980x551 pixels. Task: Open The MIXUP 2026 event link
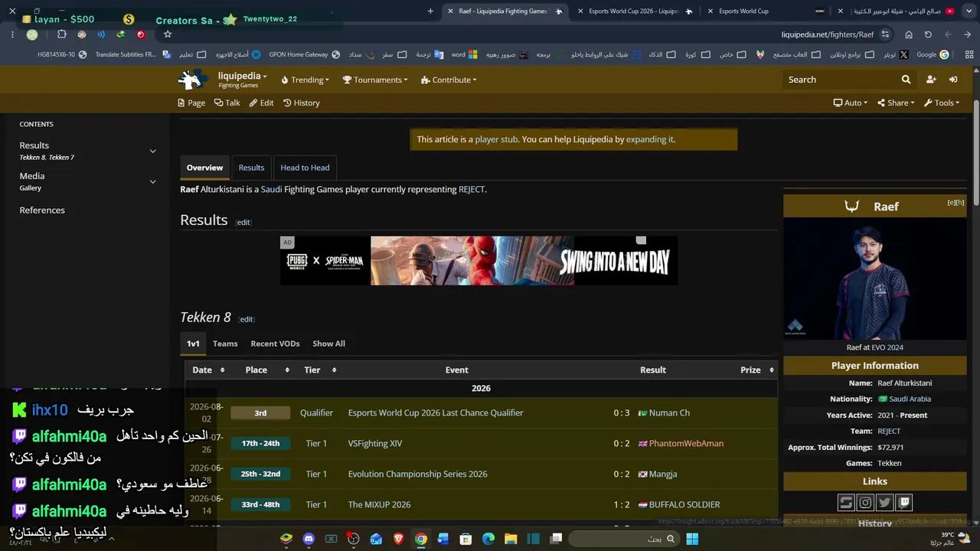(380, 504)
